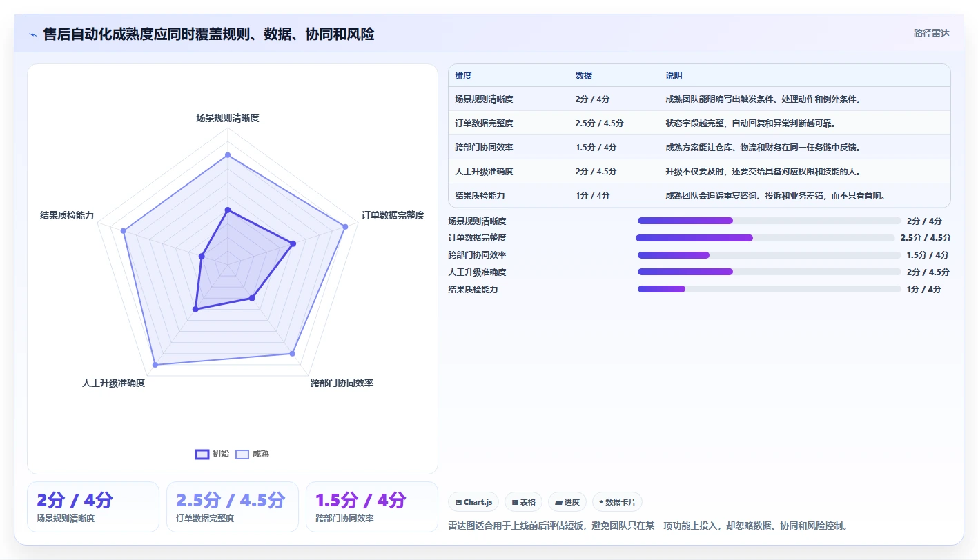Click 初始 data point on 人工升级准确度 axis
978x560 pixels.
[195, 309]
